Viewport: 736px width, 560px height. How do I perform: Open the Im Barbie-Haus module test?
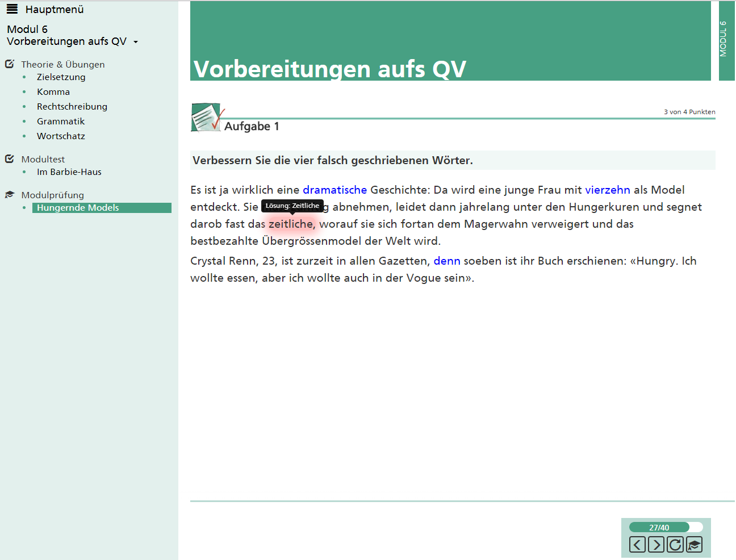[x=69, y=172]
